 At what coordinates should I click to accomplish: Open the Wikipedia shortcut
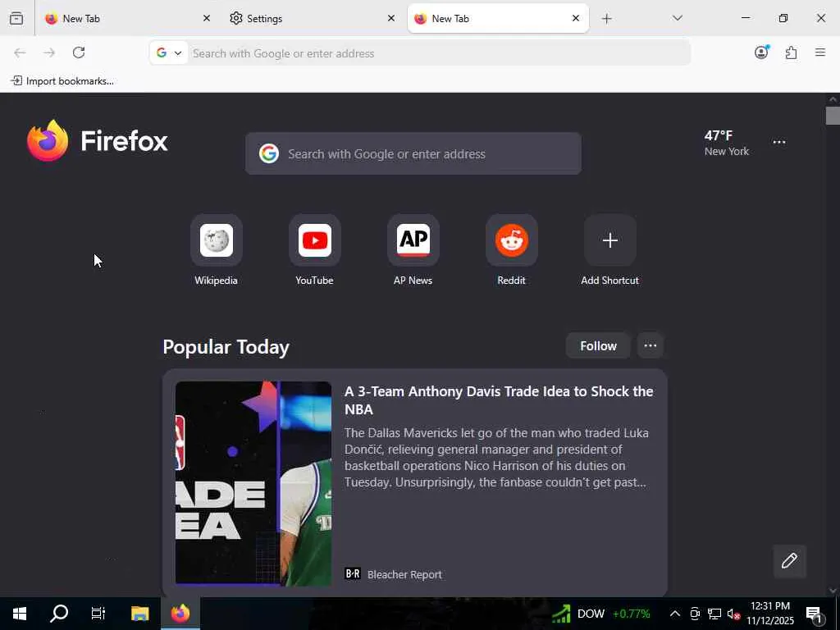pyautogui.click(x=216, y=251)
